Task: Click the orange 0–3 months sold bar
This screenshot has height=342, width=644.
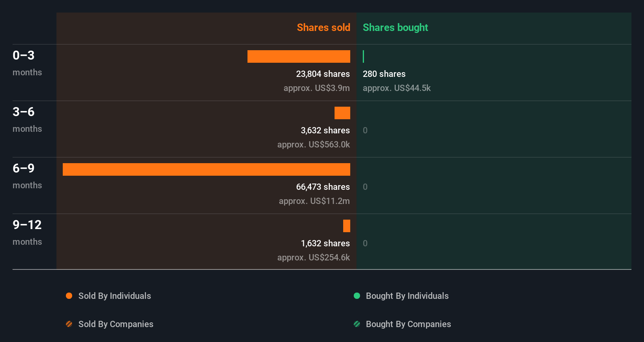Action: pyautogui.click(x=299, y=56)
